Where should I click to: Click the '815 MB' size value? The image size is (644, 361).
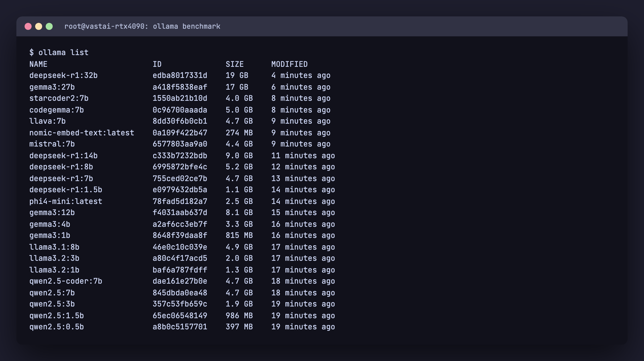239,235
